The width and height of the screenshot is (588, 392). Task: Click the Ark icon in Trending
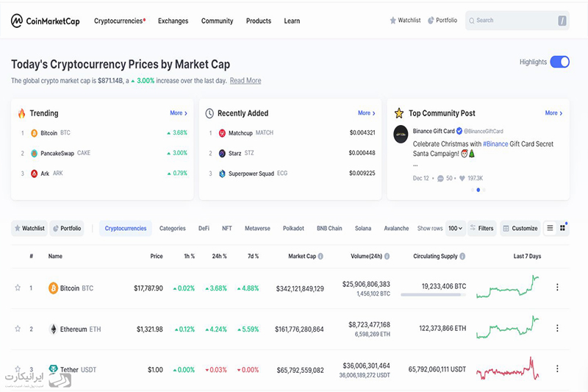[34, 174]
